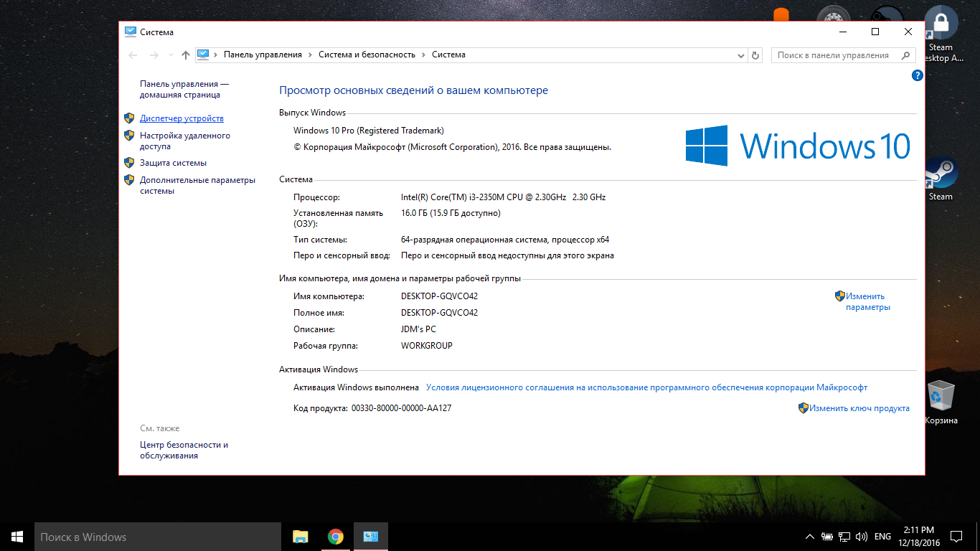Show hidden tray icons chevron

click(x=810, y=537)
